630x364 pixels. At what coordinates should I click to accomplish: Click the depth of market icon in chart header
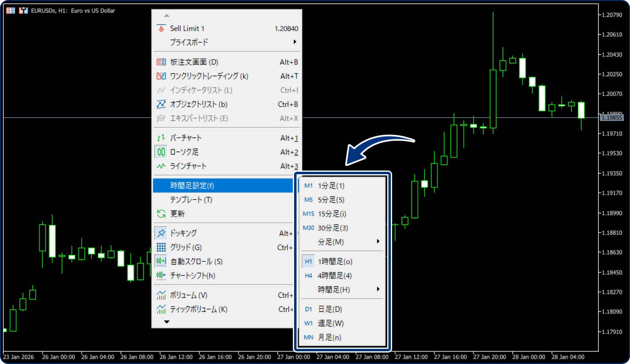coord(11,11)
